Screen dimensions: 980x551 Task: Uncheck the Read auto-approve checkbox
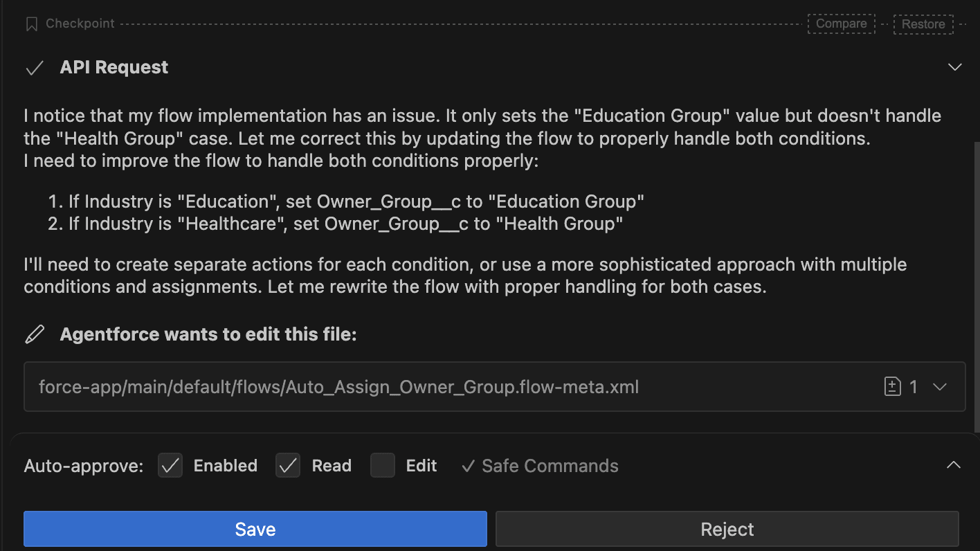288,466
